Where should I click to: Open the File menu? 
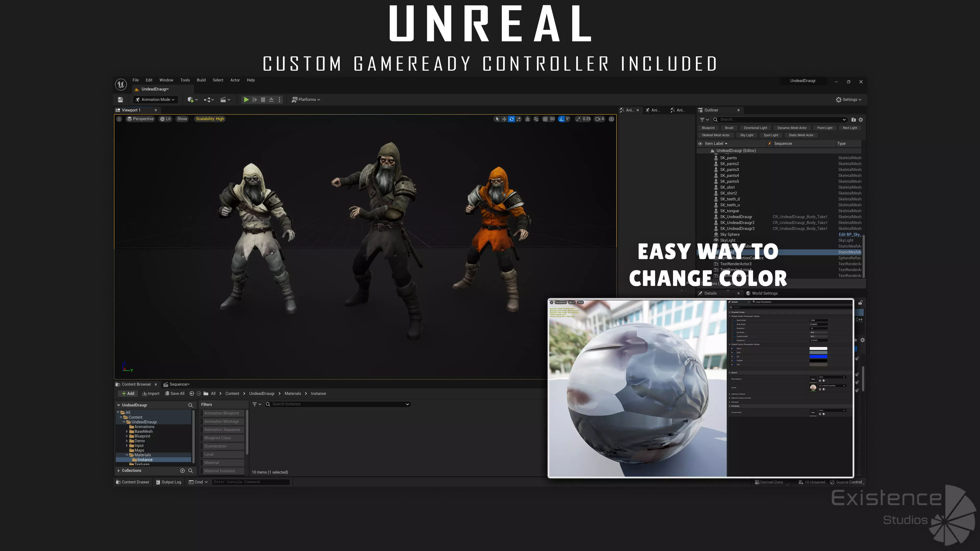point(136,80)
